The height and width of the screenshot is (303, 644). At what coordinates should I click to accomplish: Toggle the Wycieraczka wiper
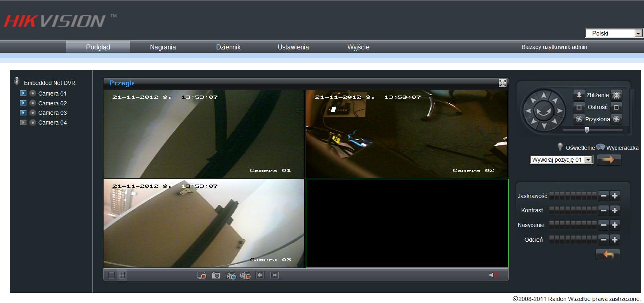(600, 147)
